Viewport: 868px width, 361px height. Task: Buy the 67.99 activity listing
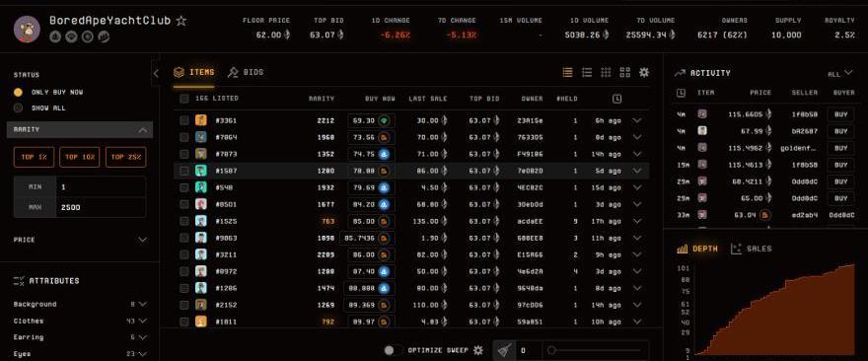840,131
